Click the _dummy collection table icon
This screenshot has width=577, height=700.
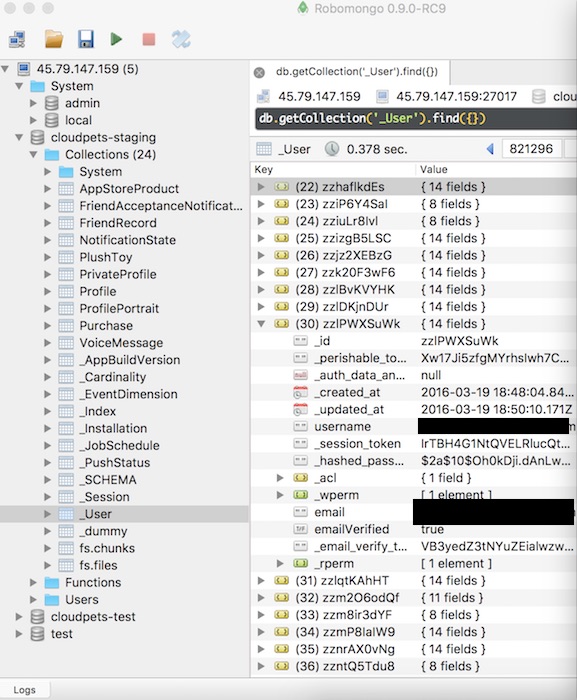point(66,531)
